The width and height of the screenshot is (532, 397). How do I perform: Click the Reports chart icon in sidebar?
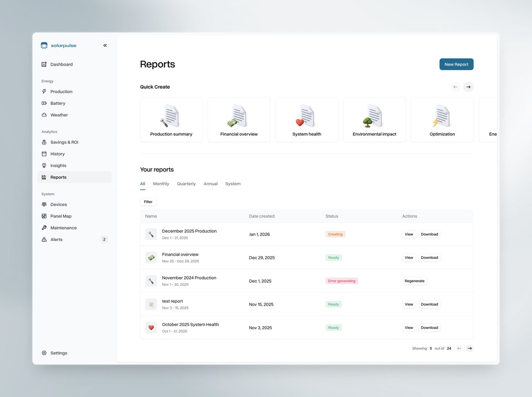pos(44,177)
